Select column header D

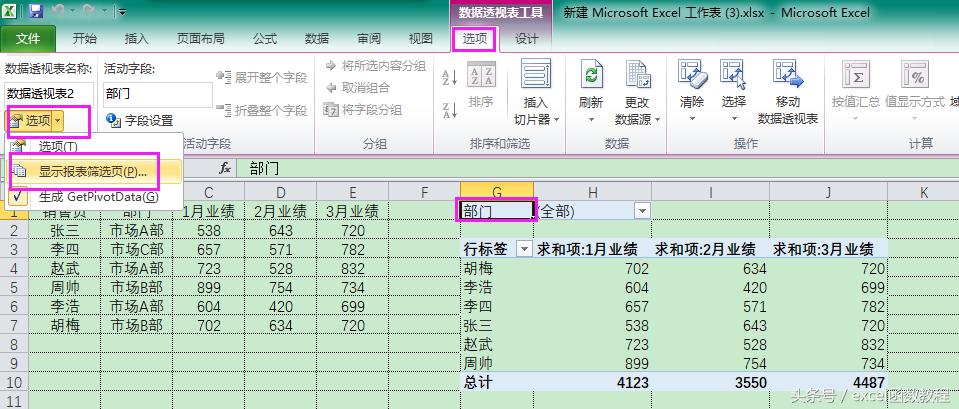tap(280, 193)
